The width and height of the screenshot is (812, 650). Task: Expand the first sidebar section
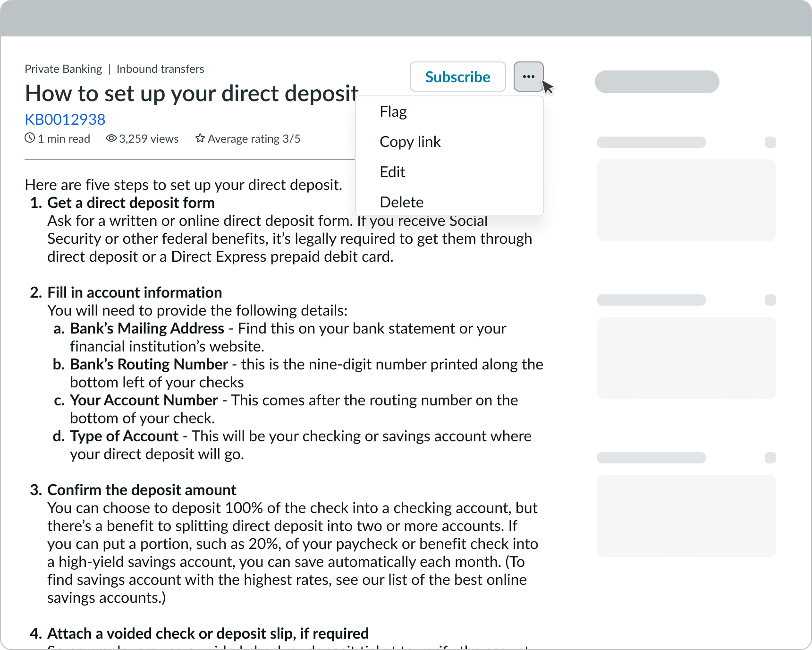click(770, 142)
